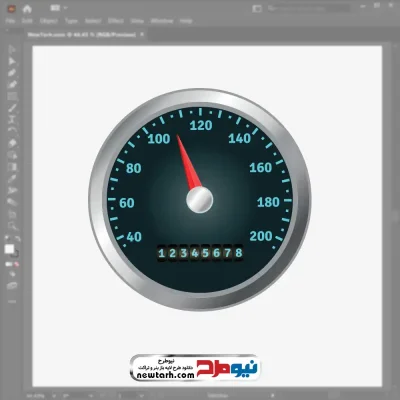400x400 pixels.
Task: Open the Window menu
Action: [162, 21]
